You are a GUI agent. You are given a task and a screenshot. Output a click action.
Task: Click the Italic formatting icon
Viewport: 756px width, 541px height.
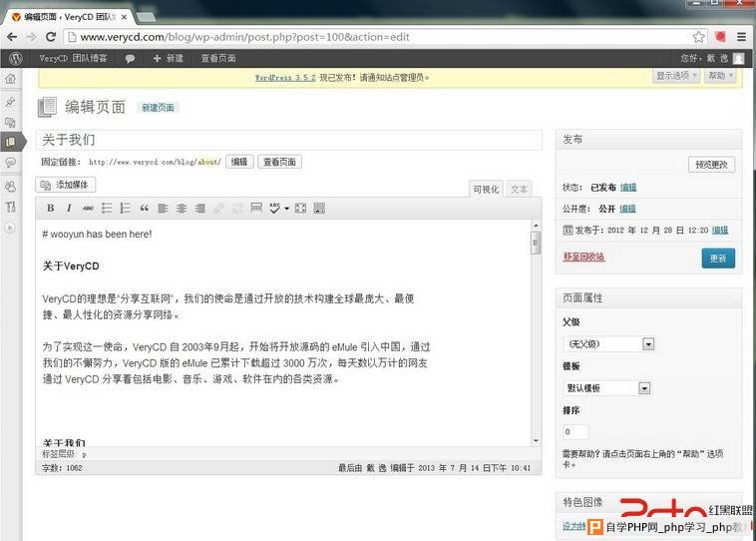click(x=69, y=208)
